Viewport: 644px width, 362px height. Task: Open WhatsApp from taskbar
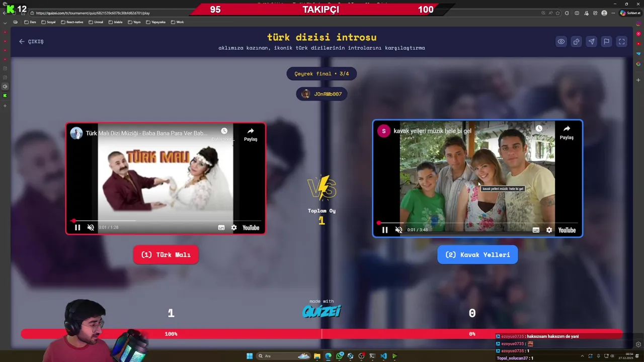point(340,356)
